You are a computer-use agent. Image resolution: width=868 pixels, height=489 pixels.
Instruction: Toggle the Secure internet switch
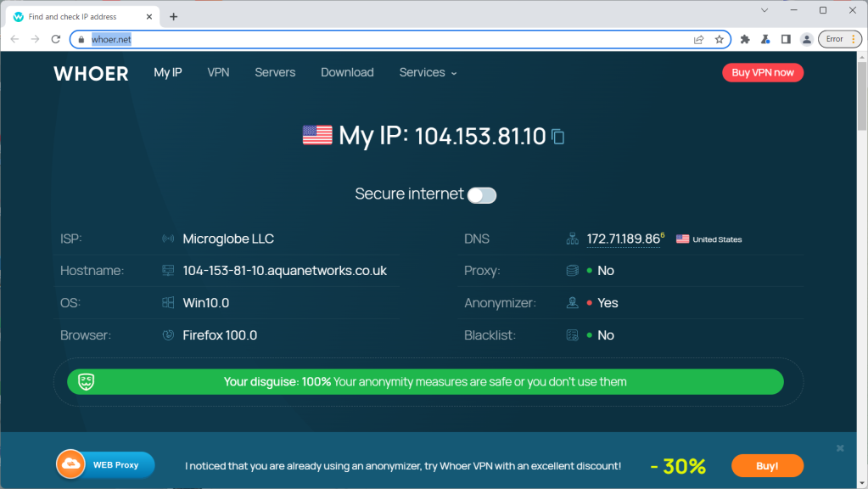482,195
